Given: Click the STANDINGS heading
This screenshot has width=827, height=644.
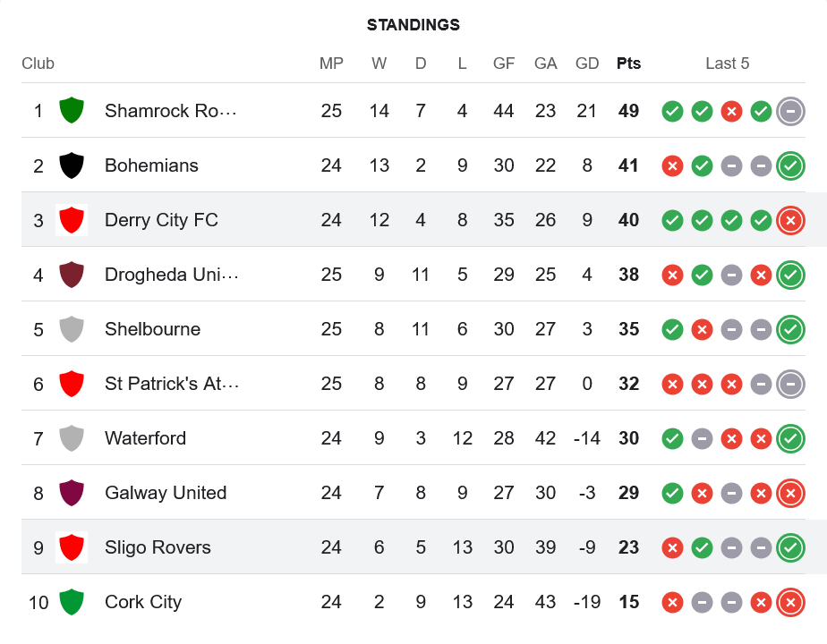Looking at the screenshot, I should [x=413, y=25].
